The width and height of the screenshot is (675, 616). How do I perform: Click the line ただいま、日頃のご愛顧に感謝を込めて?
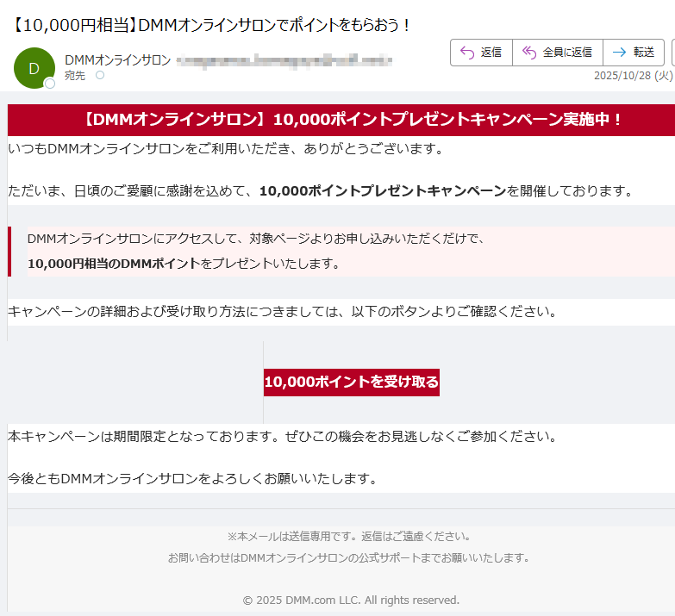pos(321,190)
